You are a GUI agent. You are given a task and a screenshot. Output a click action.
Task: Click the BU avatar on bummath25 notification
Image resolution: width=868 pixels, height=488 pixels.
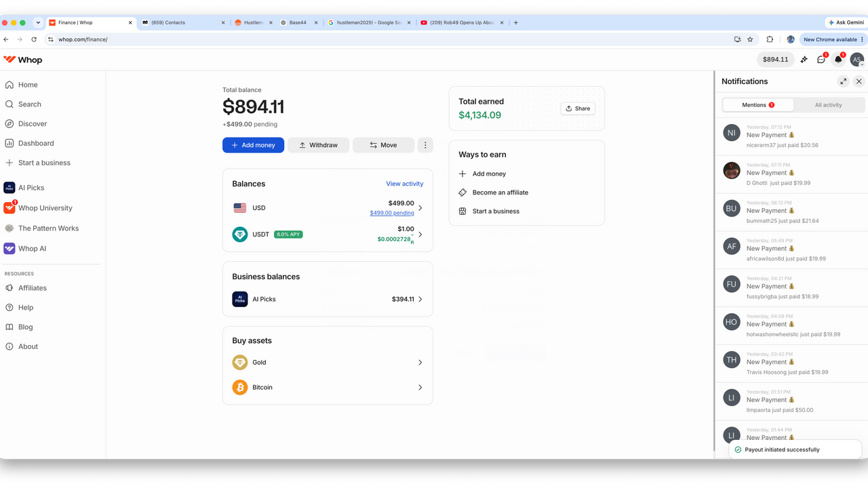click(731, 209)
